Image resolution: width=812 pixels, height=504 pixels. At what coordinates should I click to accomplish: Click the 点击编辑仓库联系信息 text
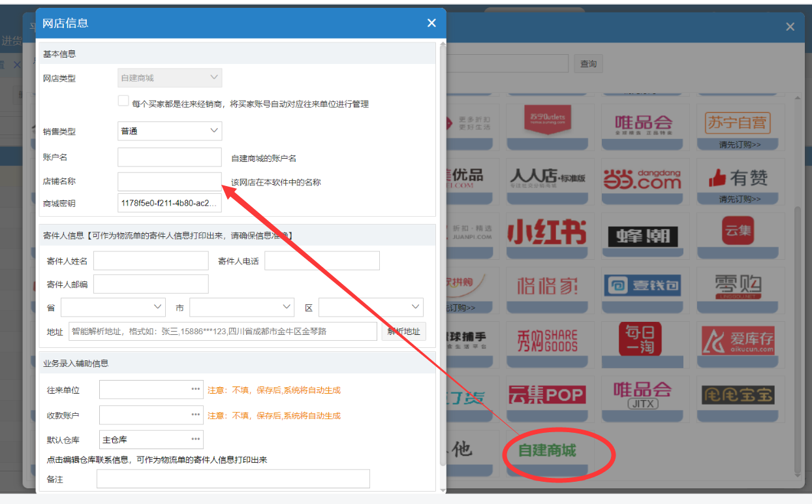(157, 460)
